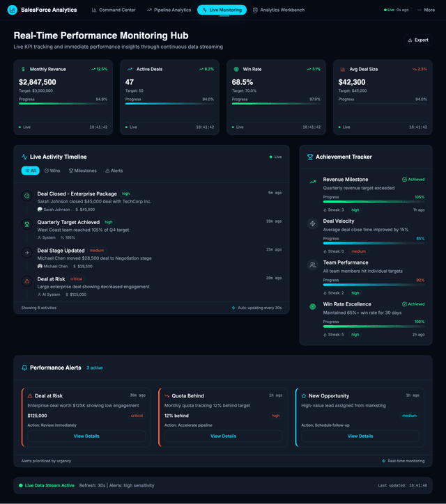This screenshot has width=446, height=504.
Task: Click the lightning icon next to Deal Velocity
Action: click(312, 223)
